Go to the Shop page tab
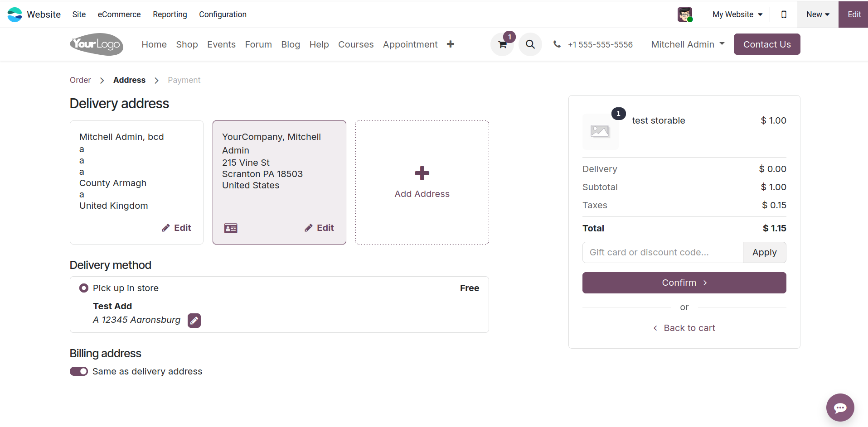868x427 pixels. point(187,44)
